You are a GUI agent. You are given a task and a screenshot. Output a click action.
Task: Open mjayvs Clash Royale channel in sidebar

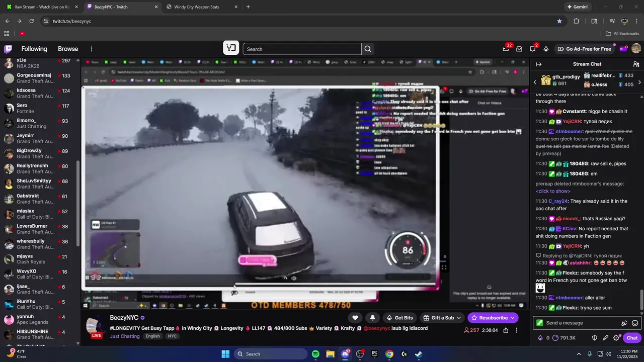coord(39,259)
